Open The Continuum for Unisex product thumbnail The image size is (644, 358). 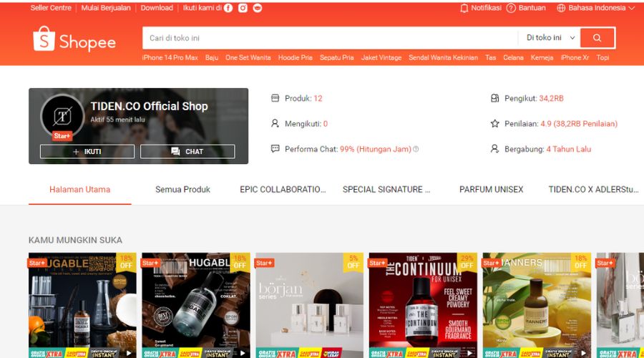423,305
